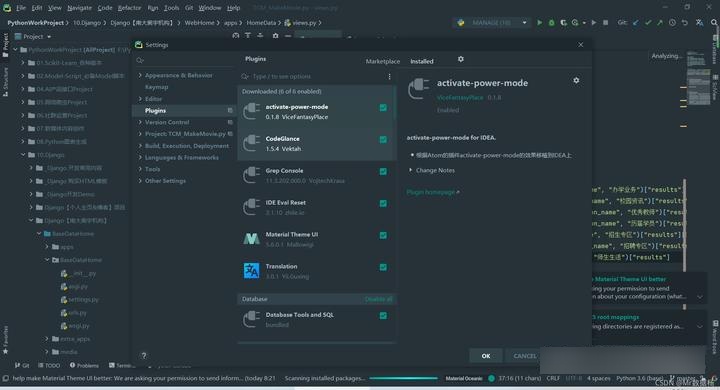The width and height of the screenshot is (720, 390).
Task: Expand the Editor settings section
Action: click(x=140, y=99)
